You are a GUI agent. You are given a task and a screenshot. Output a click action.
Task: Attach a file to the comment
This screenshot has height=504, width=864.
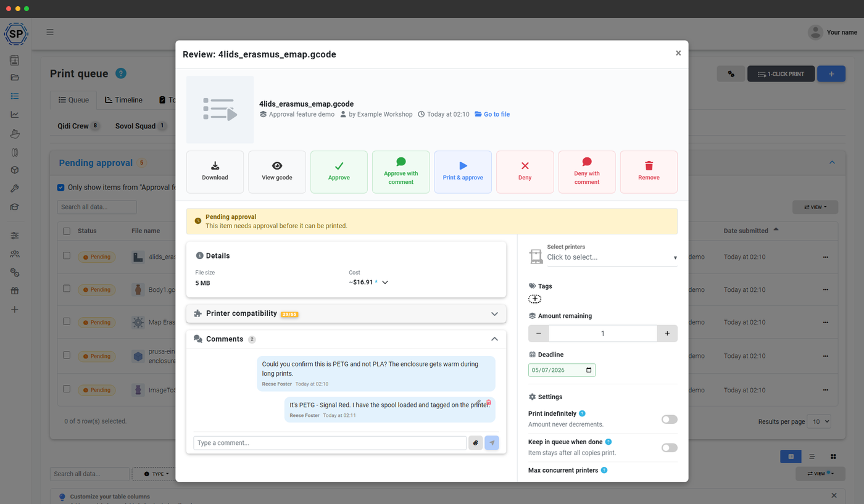point(475,443)
